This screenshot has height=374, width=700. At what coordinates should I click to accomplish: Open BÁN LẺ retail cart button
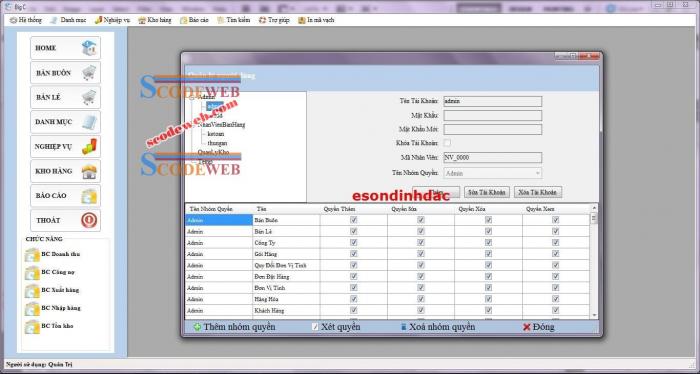pos(65,97)
